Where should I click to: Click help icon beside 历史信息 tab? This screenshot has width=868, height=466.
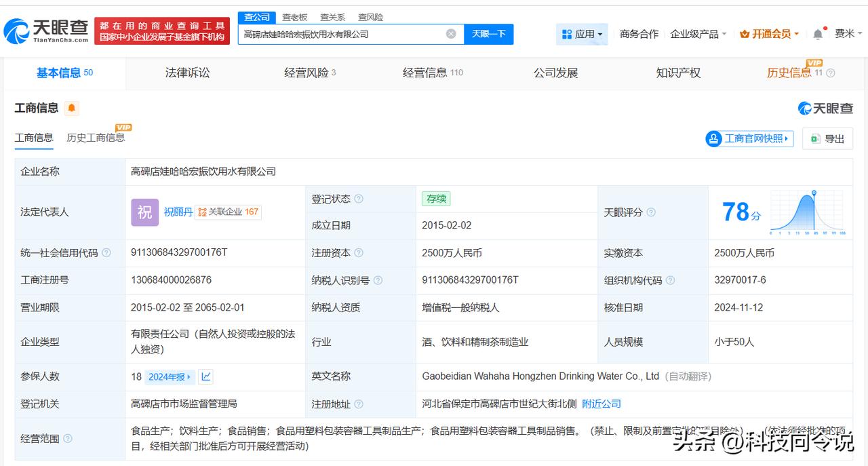pyautogui.click(x=831, y=73)
